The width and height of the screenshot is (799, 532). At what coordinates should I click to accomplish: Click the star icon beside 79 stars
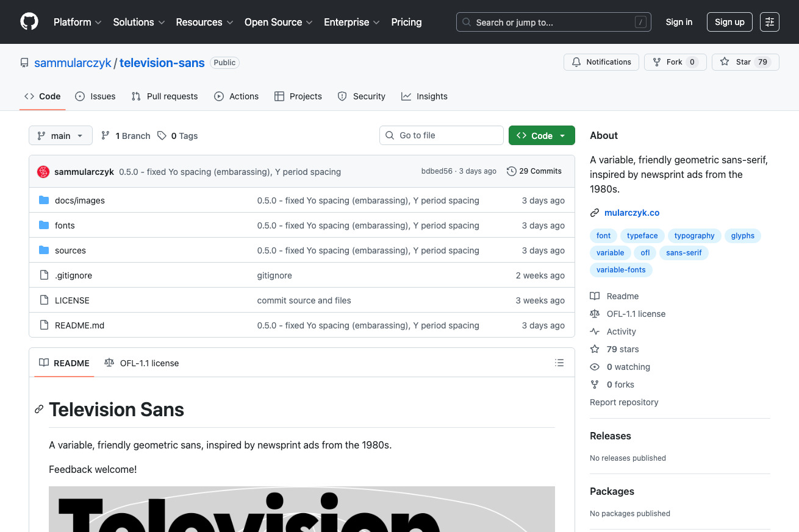pyautogui.click(x=595, y=349)
